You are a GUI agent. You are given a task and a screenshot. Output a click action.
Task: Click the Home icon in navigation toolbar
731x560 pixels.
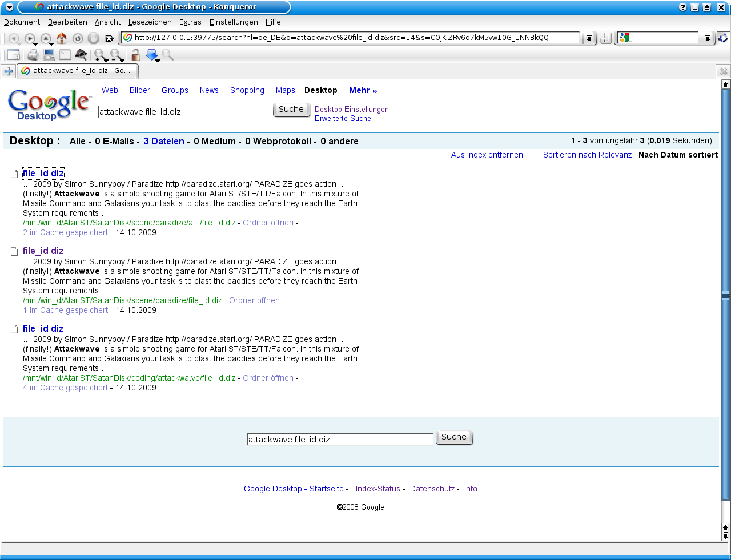62,38
